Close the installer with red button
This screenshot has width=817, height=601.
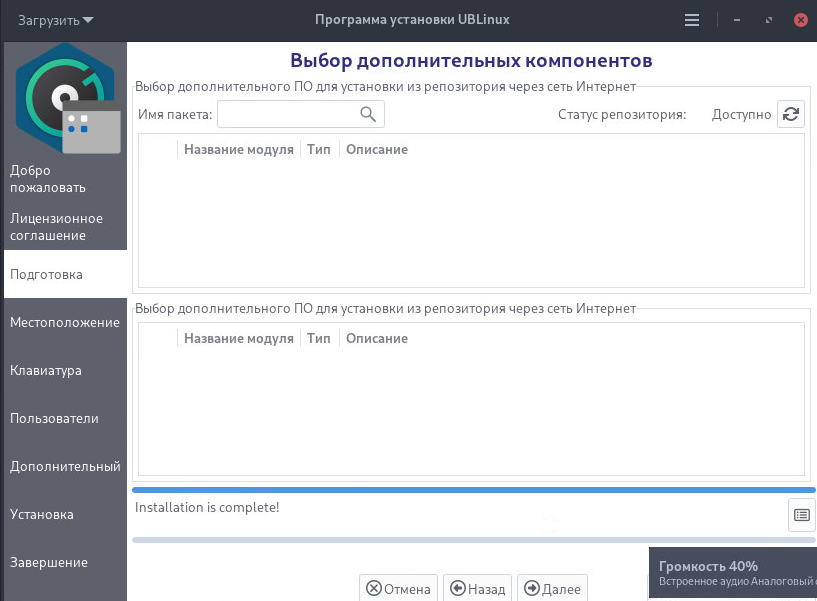[x=800, y=20]
